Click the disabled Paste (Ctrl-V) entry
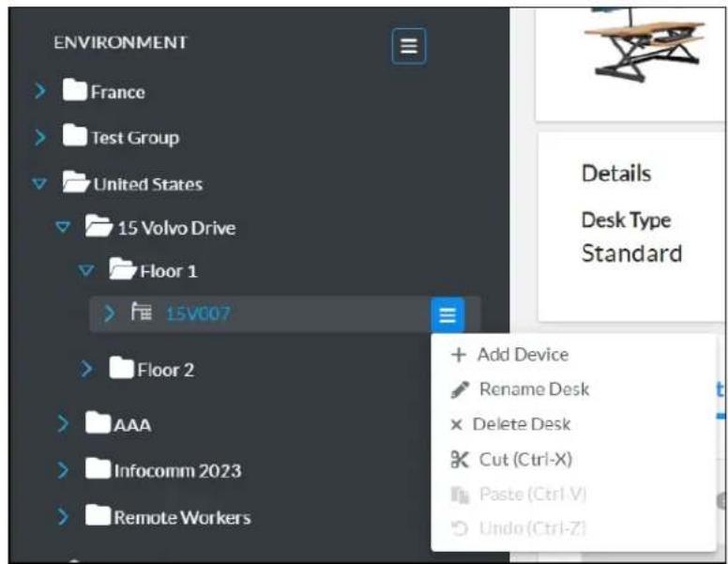 tap(573, 495)
